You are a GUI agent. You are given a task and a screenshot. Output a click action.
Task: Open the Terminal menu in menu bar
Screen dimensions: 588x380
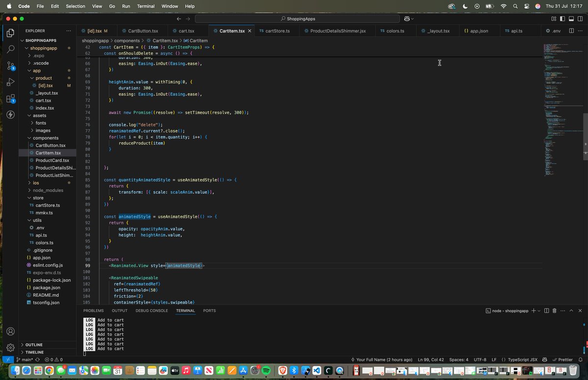[146, 6]
